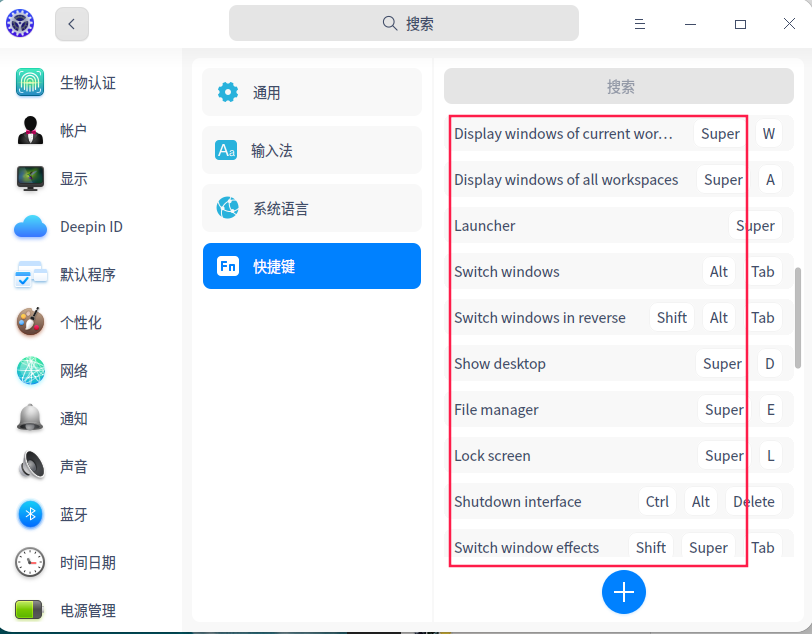Click Alt key in Shutdown interface row
This screenshot has height=634, width=812.
[x=701, y=501]
